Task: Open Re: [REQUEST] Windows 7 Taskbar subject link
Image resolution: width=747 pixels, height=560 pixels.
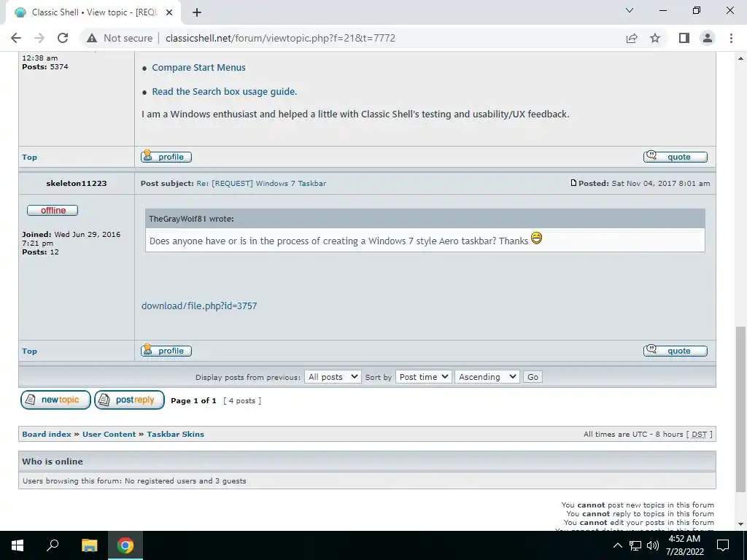Action: pyautogui.click(x=261, y=183)
